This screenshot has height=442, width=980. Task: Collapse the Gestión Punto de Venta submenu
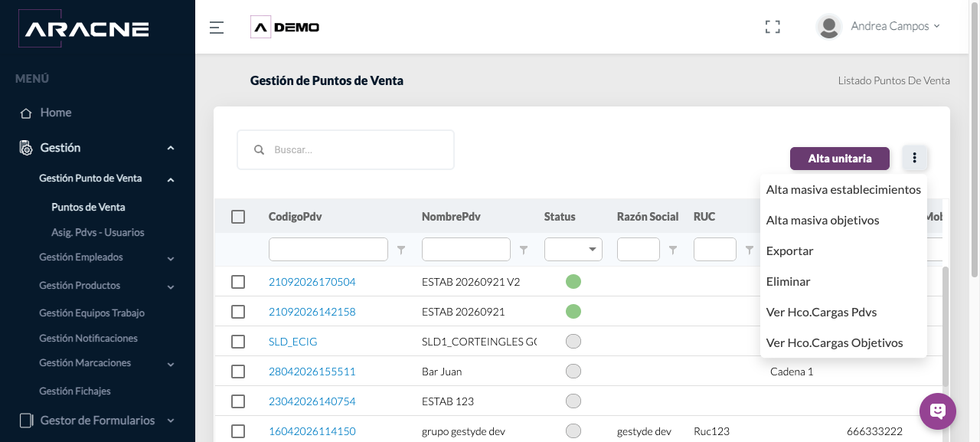pos(171,179)
